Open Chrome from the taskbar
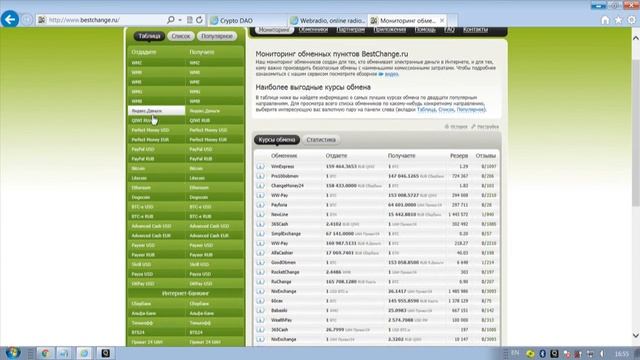This screenshot has width=640, height=360. (x=46, y=353)
